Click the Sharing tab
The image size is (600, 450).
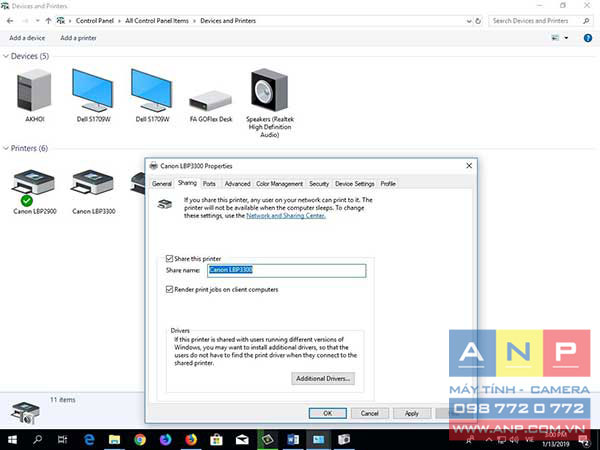[187, 183]
